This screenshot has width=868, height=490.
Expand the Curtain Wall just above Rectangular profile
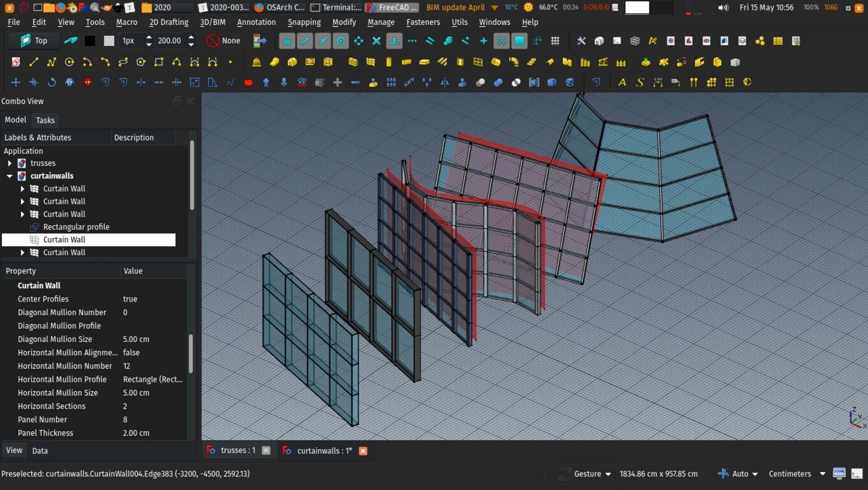click(x=22, y=214)
